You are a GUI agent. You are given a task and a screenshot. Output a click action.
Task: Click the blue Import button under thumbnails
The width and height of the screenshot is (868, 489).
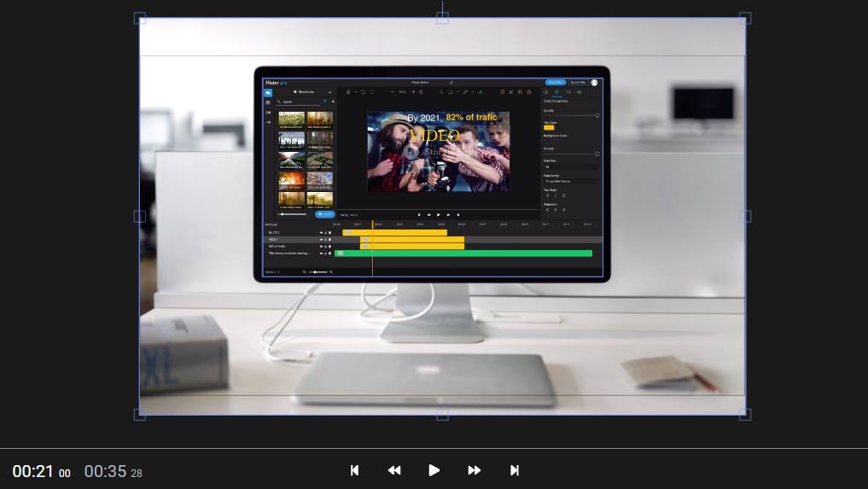click(x=324, y=214)
